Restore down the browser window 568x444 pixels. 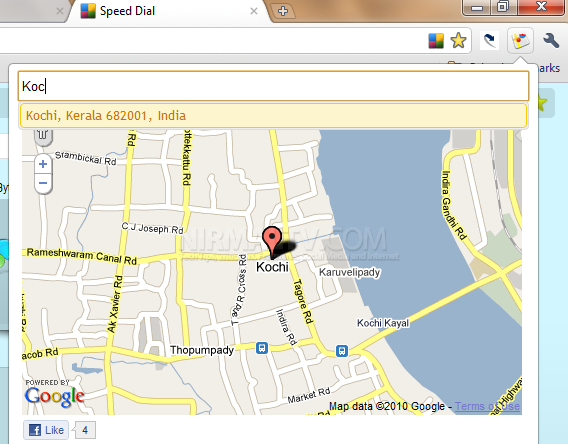pos(503,7)
